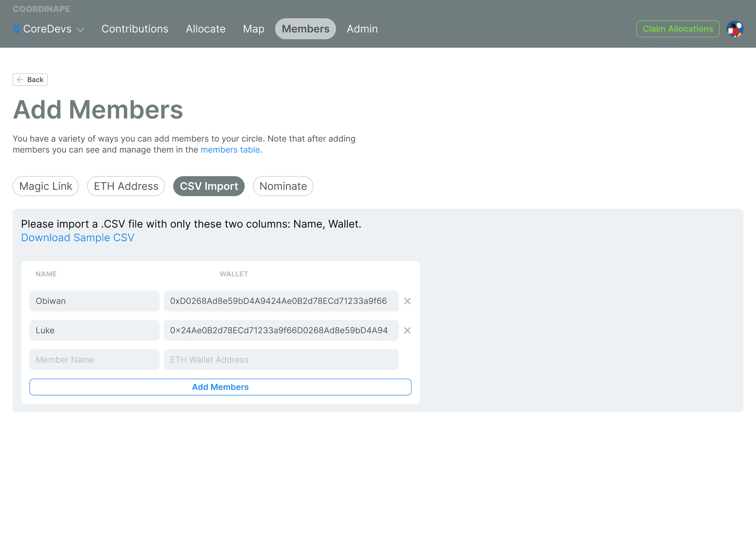Expand the CoreDevs circle dropdown chevron
Viewport: 756px width, 537px height.
tap(80, 30)
